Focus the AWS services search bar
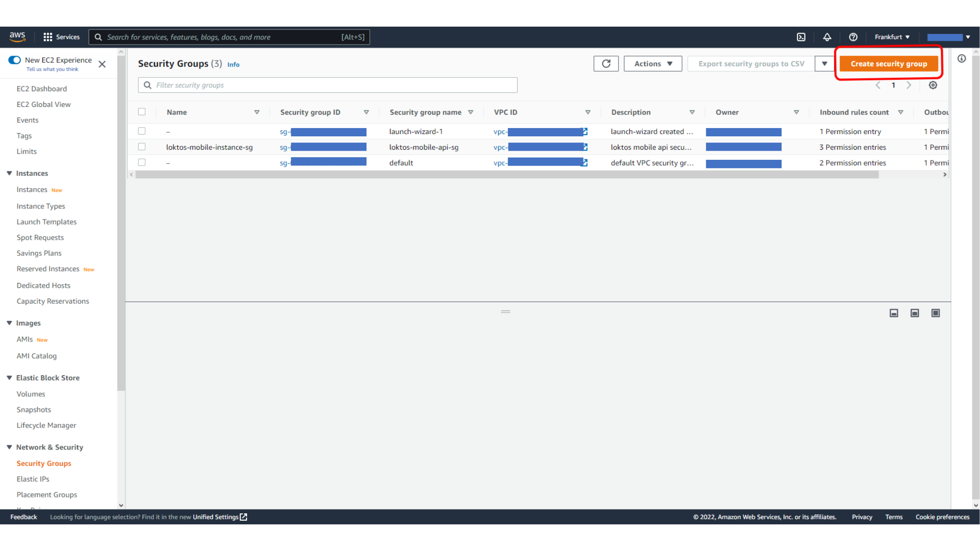 click(229, 37)
